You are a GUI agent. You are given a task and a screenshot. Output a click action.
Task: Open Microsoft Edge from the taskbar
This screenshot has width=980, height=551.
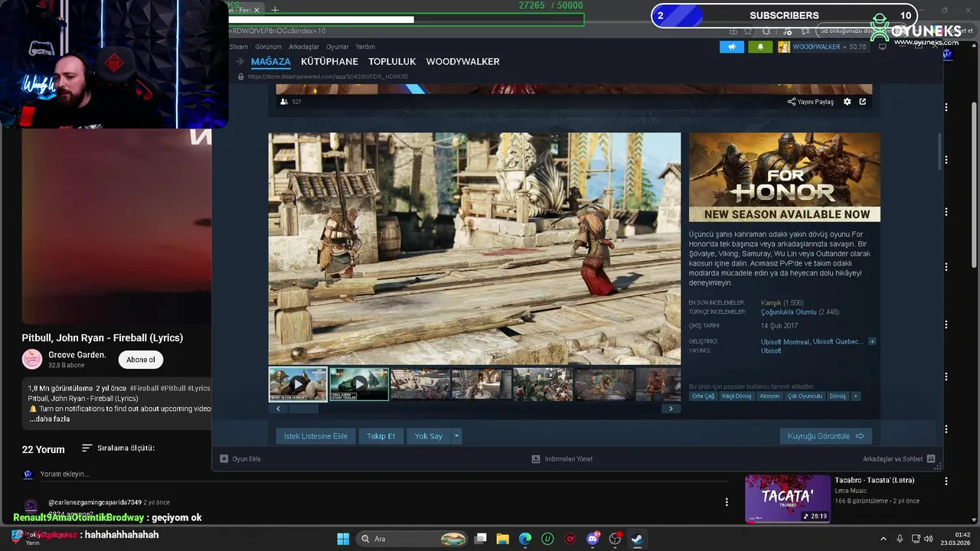tap(525, 539)
